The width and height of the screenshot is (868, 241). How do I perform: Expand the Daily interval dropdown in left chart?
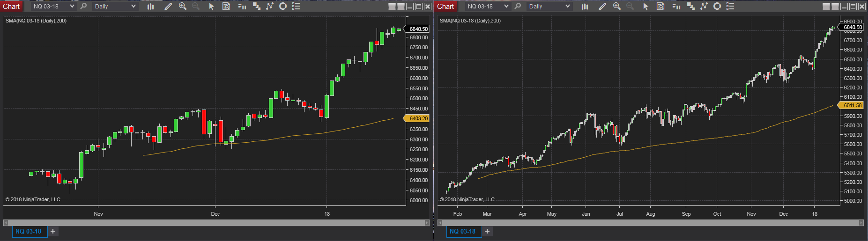pyautogui.click(x=134, y=6)
